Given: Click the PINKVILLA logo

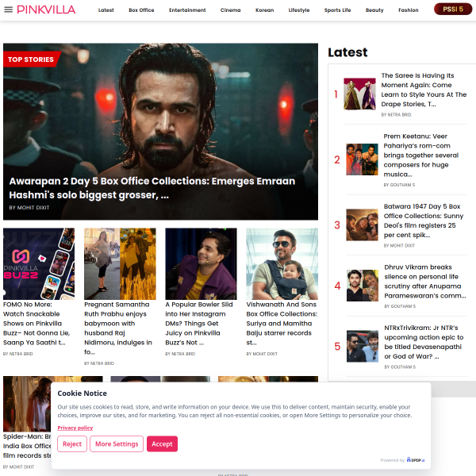Looking at the screenshot, I should click(46, 10).
